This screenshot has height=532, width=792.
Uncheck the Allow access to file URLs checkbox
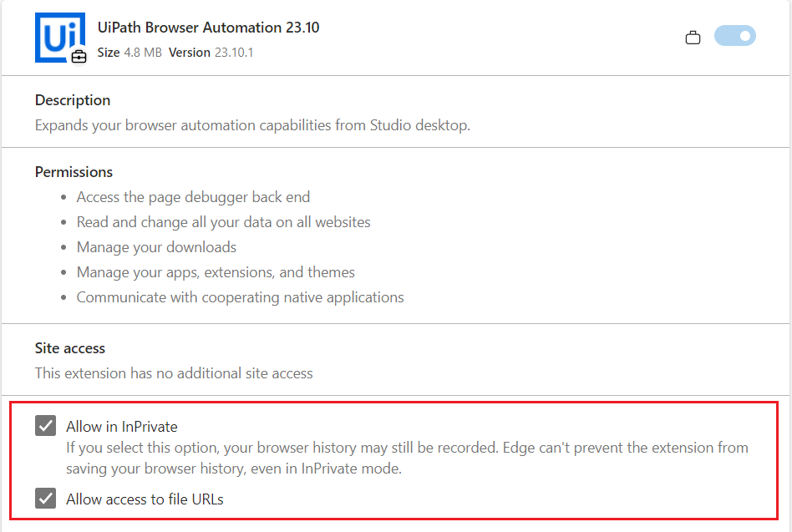pyautogui.click(x=46, y=499)
